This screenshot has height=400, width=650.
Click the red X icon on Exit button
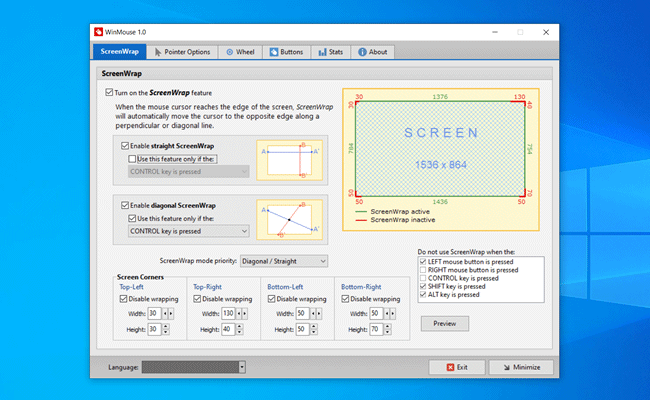(450, 367)
